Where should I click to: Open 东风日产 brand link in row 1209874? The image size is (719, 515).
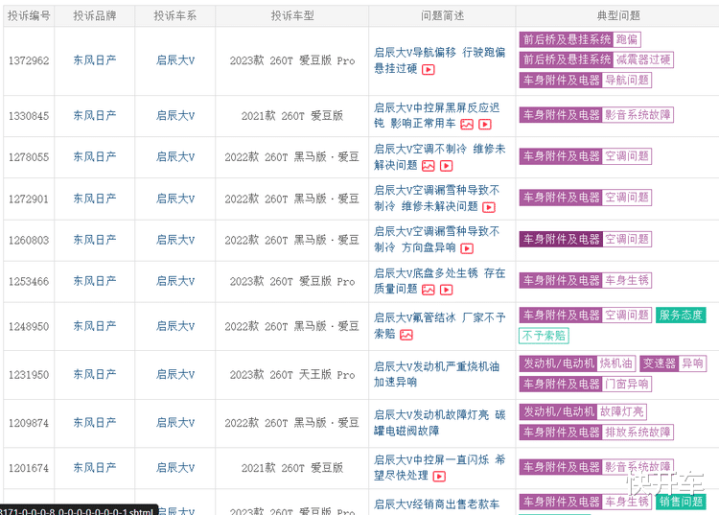[x=94, y=422]
